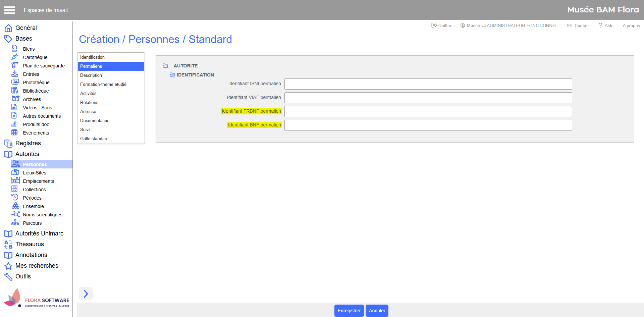Screen dimensions: 644x317
Task: Click the Quitter link
Action: [x=441, y=25]
